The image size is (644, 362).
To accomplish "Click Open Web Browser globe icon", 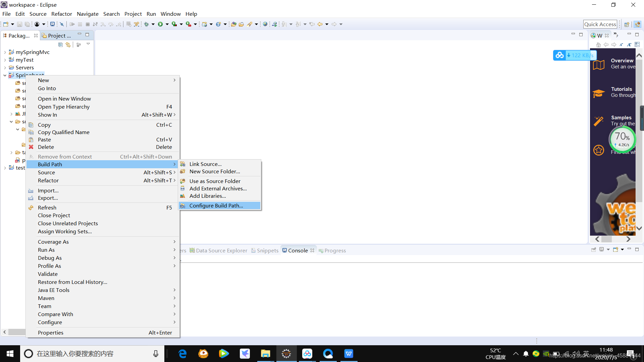I will pos(265,24).
